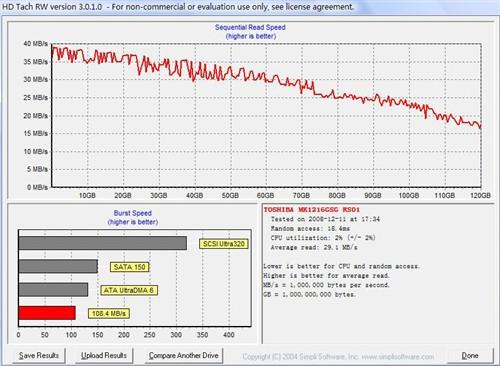
Task: Click the Sequential Read Speed chart title
Action: coord(250,27)
